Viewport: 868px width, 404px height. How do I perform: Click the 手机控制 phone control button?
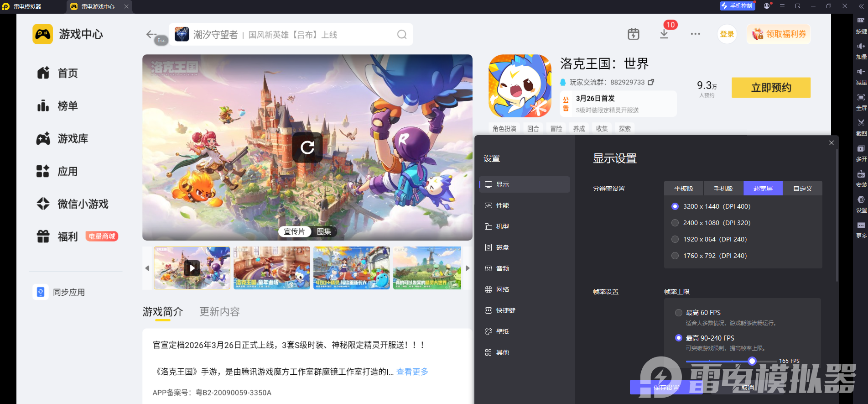pyautogui.click(x=737, y=6)
